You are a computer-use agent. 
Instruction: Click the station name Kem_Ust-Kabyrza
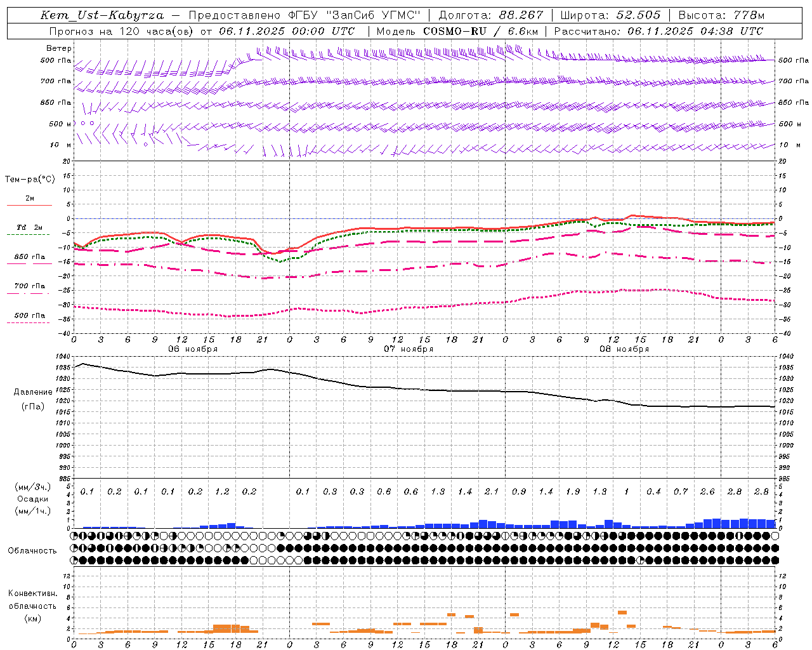pyautogui.click(x=102, y=15)
